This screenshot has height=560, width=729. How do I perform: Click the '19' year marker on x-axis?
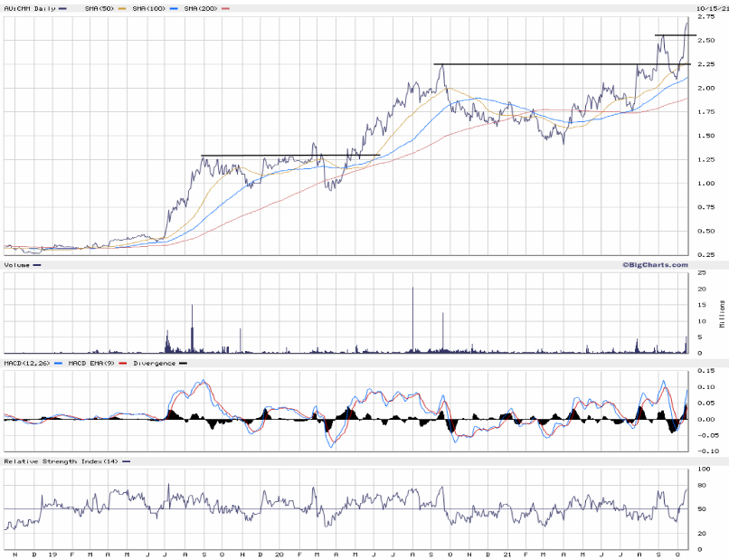pyautogui.click(x=52, y=553)
